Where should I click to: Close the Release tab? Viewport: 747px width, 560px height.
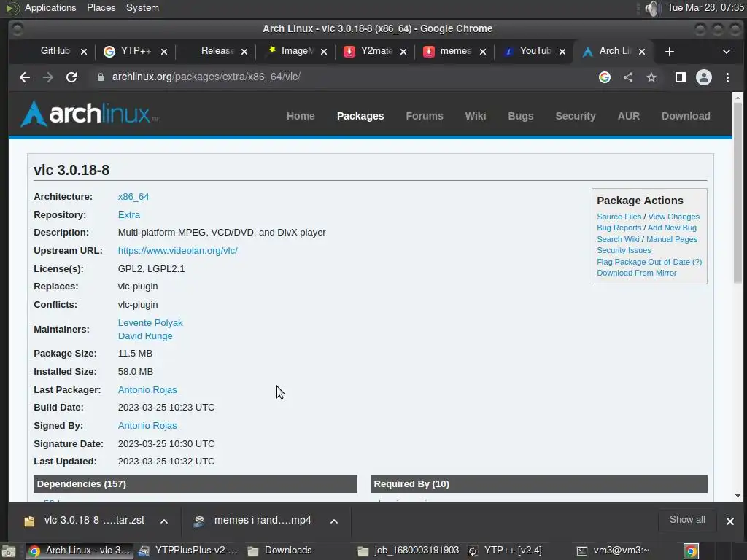coord(244,52)
